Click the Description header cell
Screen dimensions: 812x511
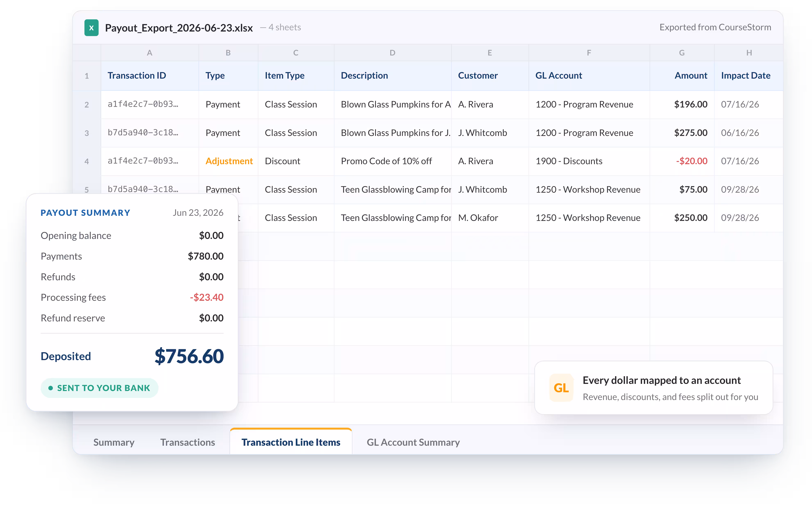click(392, 76)
